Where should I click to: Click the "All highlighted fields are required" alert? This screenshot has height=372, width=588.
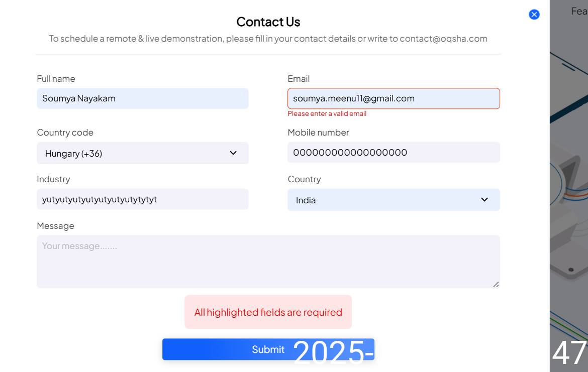click(x=268, y=312)
